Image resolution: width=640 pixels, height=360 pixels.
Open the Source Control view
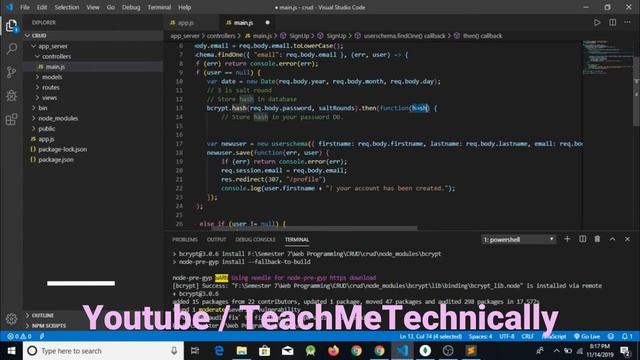(11, 72)
